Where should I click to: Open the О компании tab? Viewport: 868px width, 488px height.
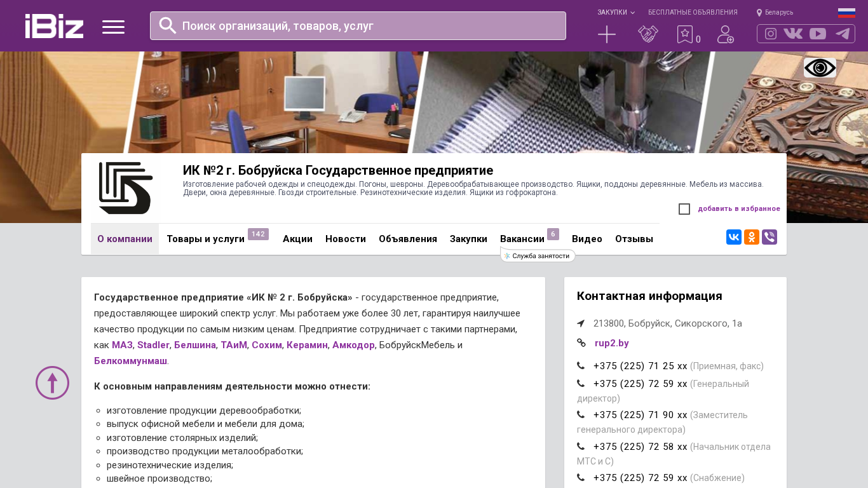(125, 239)
